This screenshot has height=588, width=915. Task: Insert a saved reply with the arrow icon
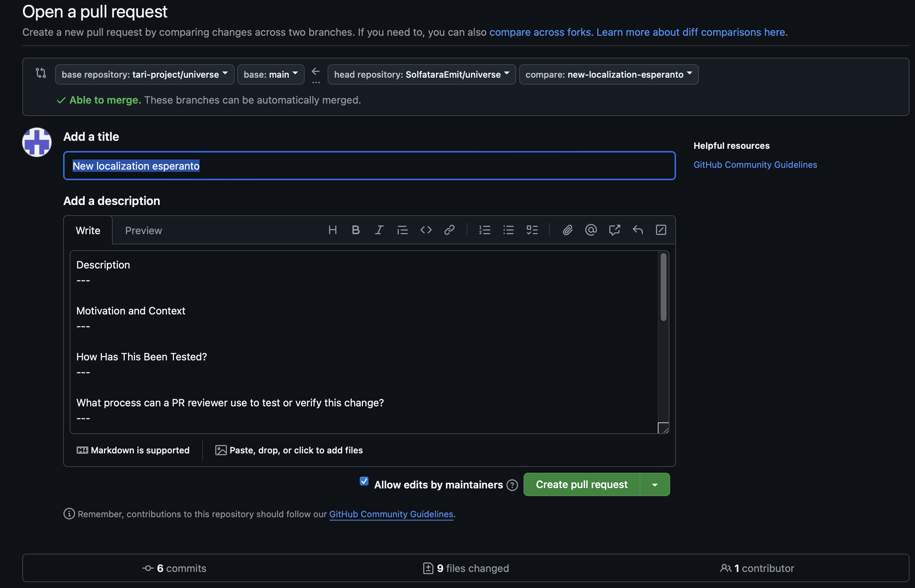[638, 230]
